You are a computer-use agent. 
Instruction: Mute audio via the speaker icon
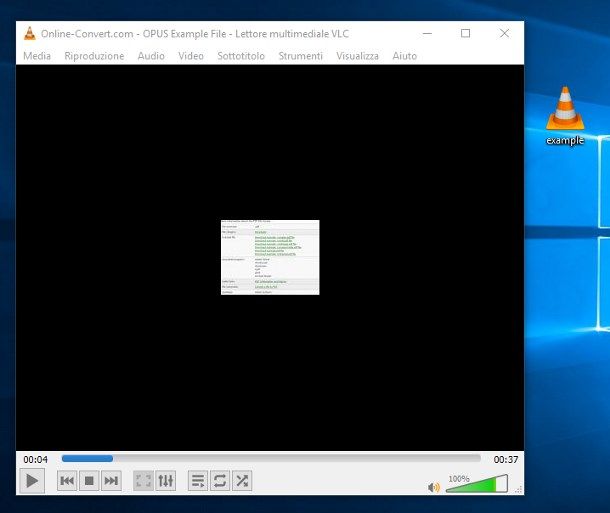(434, 487)
